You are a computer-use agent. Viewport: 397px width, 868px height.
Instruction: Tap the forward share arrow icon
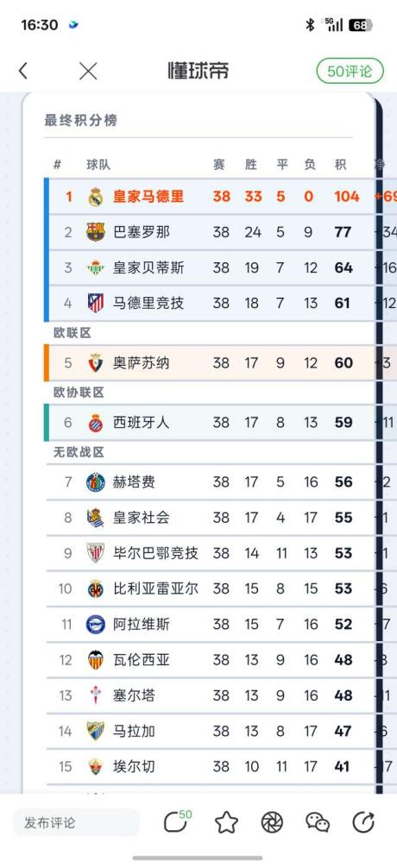(363, 822)
